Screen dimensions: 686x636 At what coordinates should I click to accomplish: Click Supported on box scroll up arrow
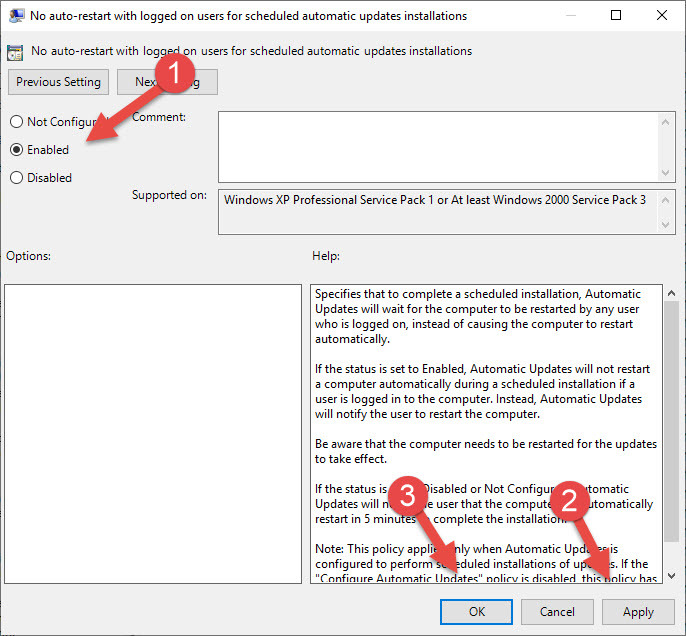point(665,200)
